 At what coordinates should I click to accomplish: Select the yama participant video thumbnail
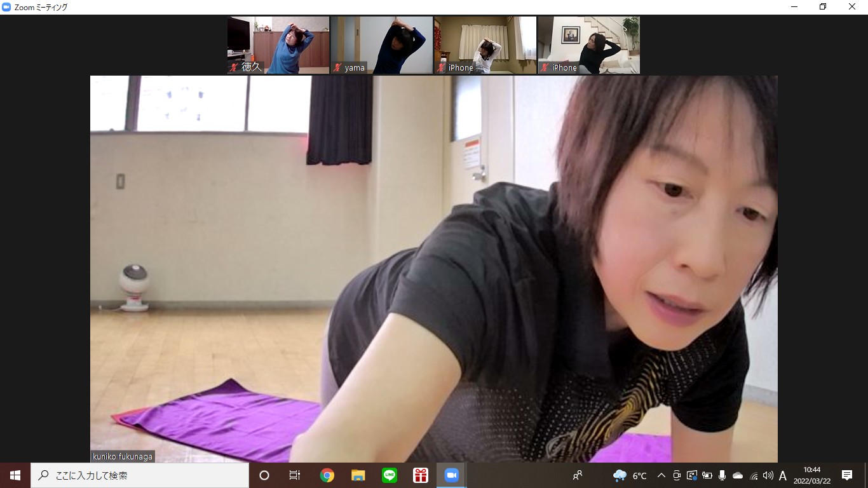pos(382,45)
